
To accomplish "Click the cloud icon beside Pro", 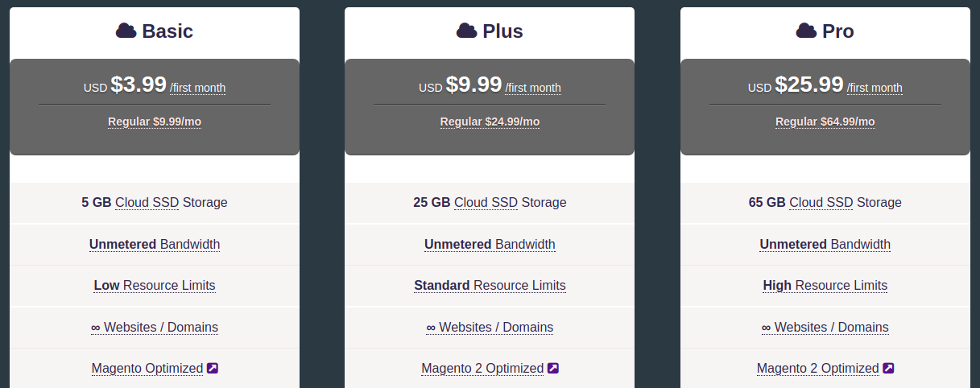I will coord(806,31).
